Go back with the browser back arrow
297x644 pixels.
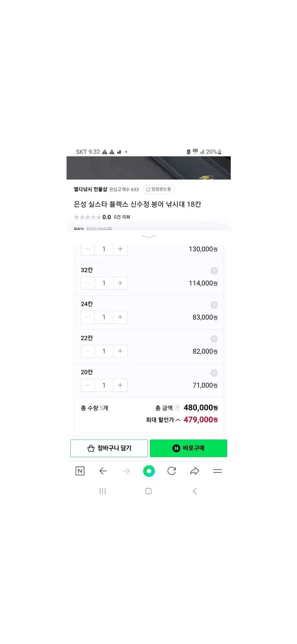(x=103, y=471)
